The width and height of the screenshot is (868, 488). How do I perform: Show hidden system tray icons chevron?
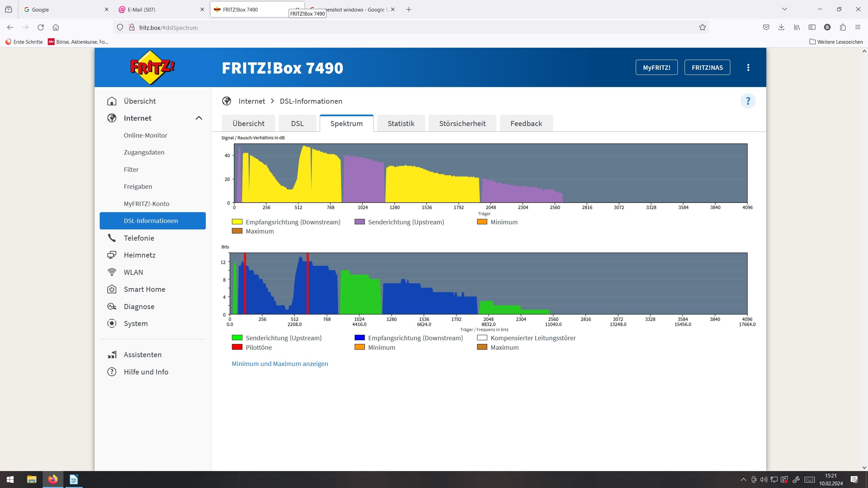tap(743, 480)
